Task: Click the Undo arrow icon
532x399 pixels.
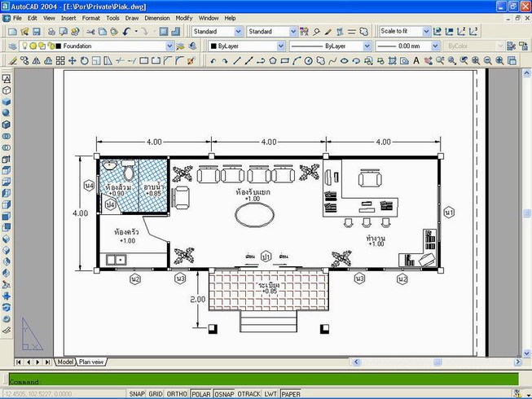Action: coord(127,32)
